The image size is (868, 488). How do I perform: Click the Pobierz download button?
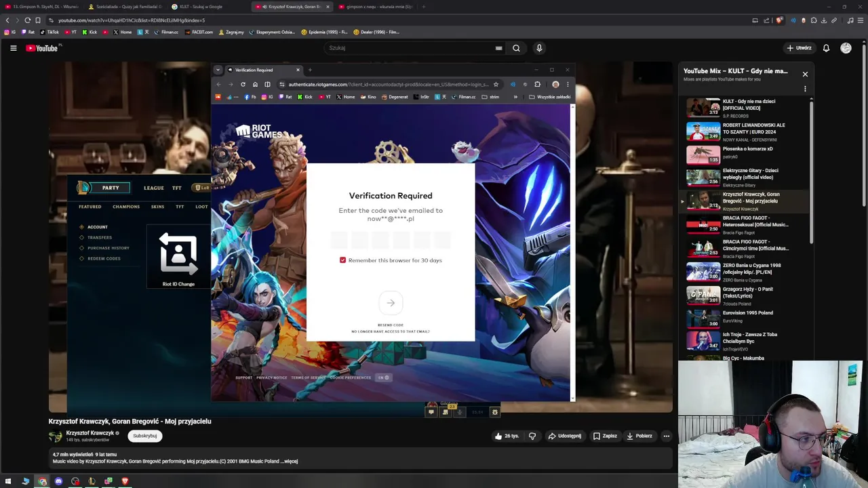point(639,436)
